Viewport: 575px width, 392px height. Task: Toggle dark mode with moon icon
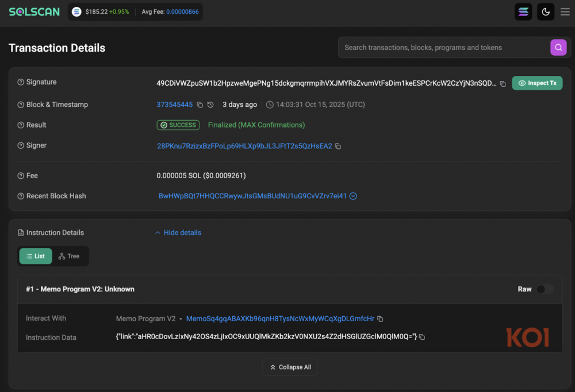(x=546, y=11)
